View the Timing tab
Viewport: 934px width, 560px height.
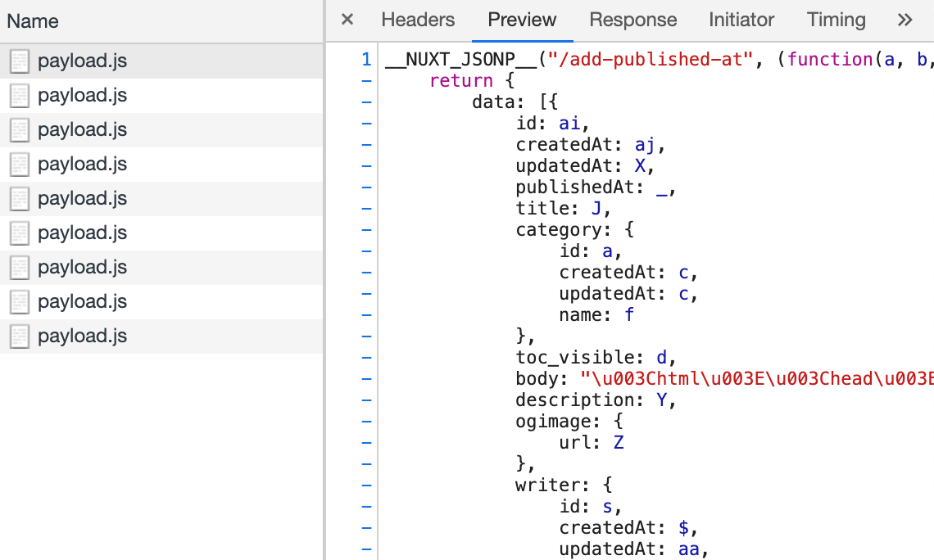[x=836, y=20]
